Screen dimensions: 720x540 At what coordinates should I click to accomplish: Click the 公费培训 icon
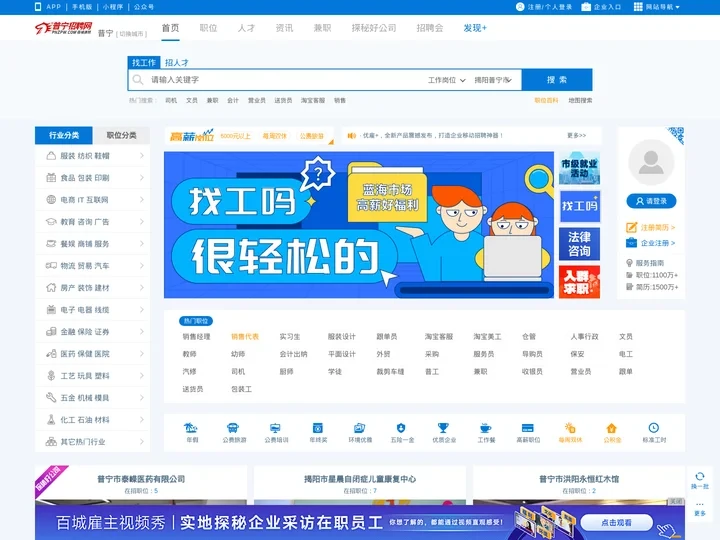(275, 428)
